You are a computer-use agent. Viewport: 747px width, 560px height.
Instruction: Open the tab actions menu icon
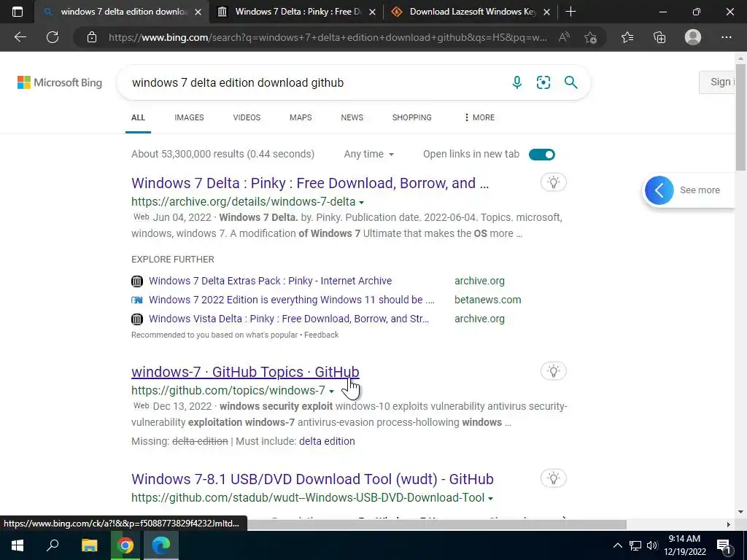point(18,12)
